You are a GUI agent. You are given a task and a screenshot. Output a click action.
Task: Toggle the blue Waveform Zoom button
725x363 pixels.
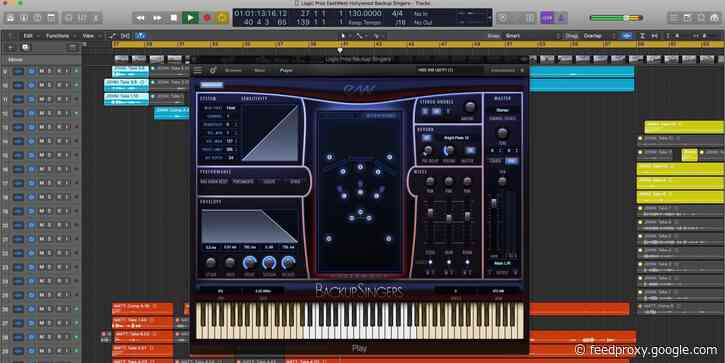click(x=627, y=36)
